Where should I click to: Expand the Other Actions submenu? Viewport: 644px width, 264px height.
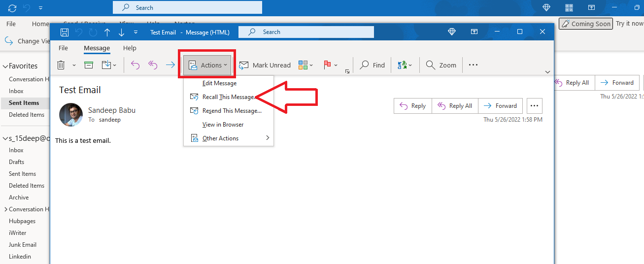click(229, 138)
